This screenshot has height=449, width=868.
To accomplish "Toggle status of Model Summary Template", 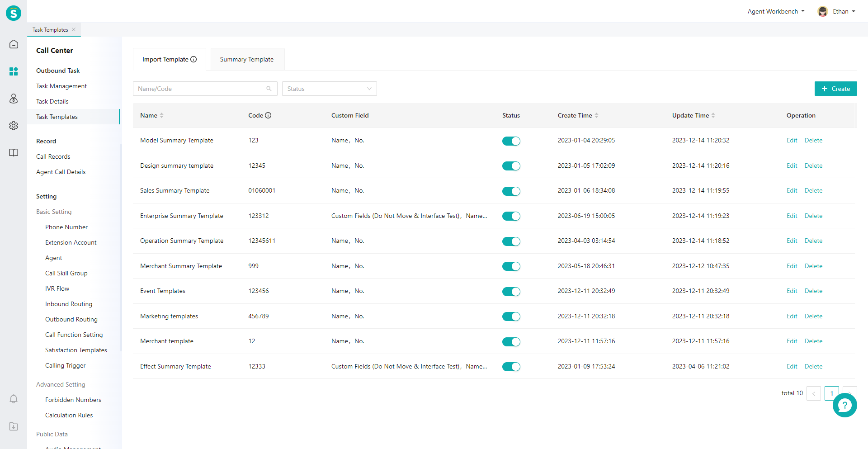I will point(511,141).
